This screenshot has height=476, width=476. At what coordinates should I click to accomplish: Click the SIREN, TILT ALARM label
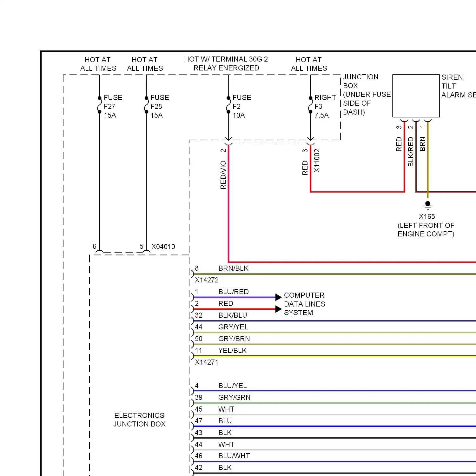pyautogui.click(x=459, y=86)
